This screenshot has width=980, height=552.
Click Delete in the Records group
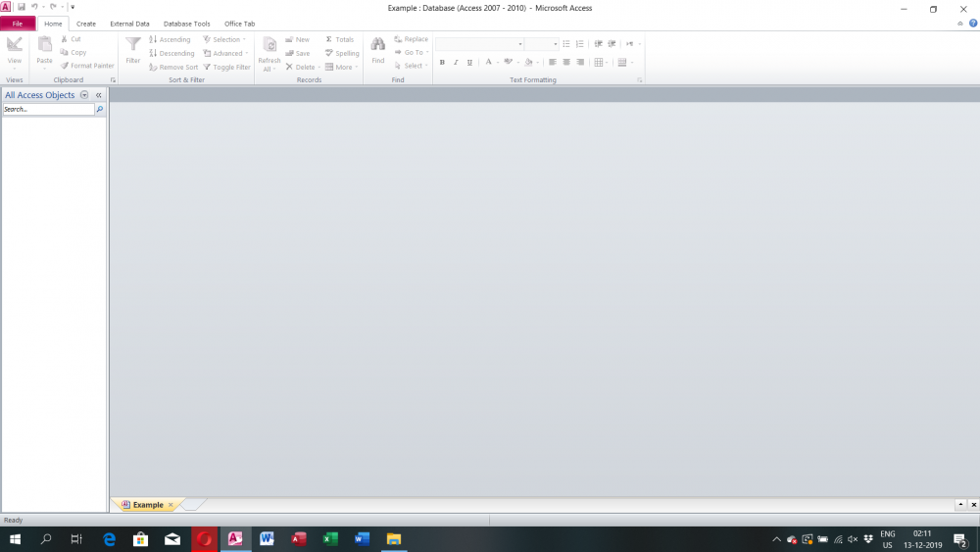(x=303, y=67)
